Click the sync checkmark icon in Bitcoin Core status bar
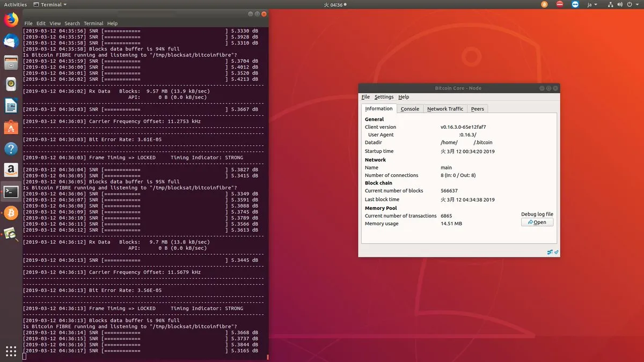This screenshot has height=362, width=644. click(556, 252)
